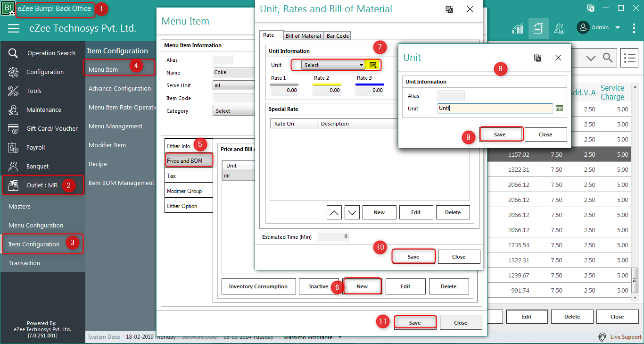Click the eZee Burrp B! app logo
Viewport: 644px width, 344px height.
(8, 8)
